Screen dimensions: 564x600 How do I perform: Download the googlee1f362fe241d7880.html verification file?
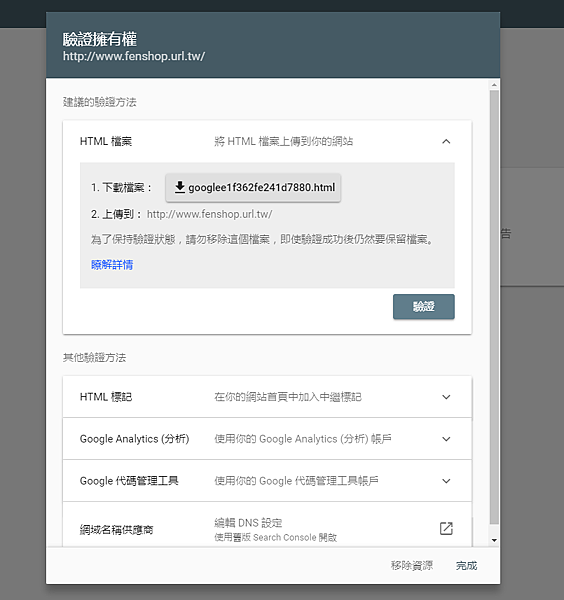click(x=253, y=188)
